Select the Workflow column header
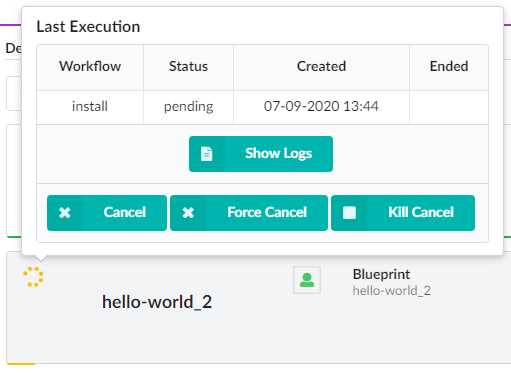This screenshot has height=373, width=511. coord(90,67)
